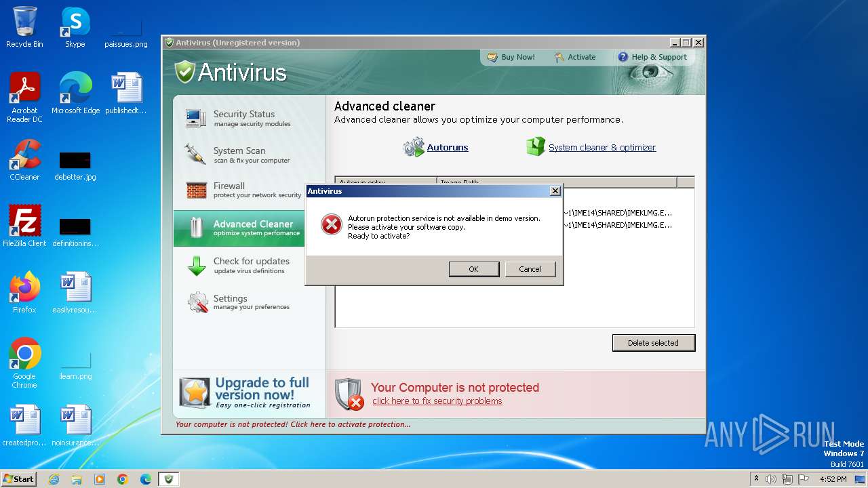Minimize the Antivirus window
The image size is (868, 488).
point(675,43)
